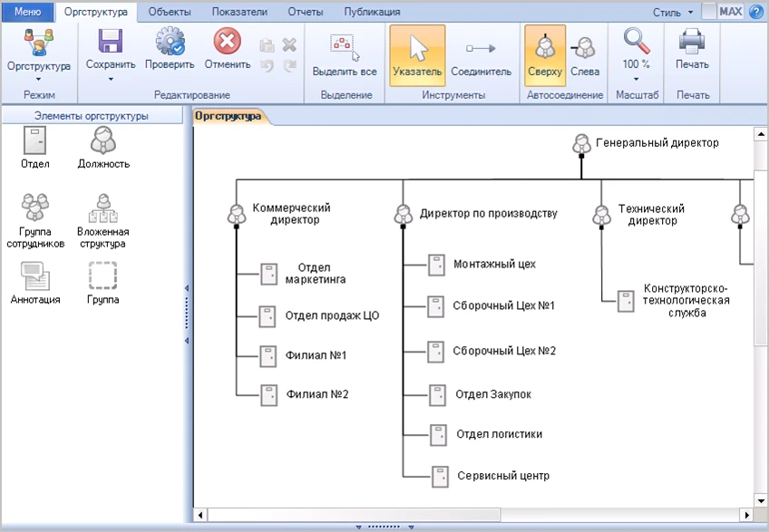Activate the Соединитель connector tool

pos(481,54)
